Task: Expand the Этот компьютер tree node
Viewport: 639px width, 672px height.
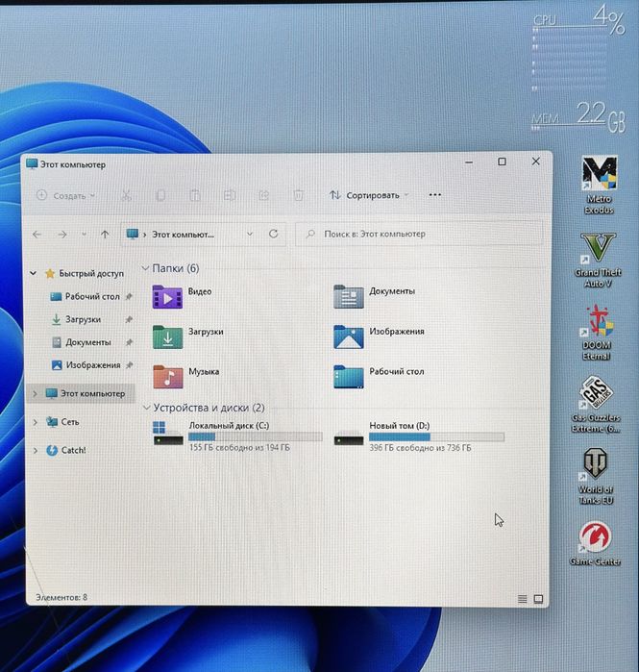Action: click(36, 393)
